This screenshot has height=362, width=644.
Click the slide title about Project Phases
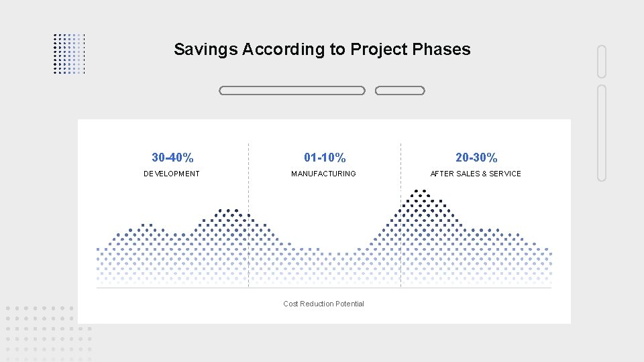point(322,49)
